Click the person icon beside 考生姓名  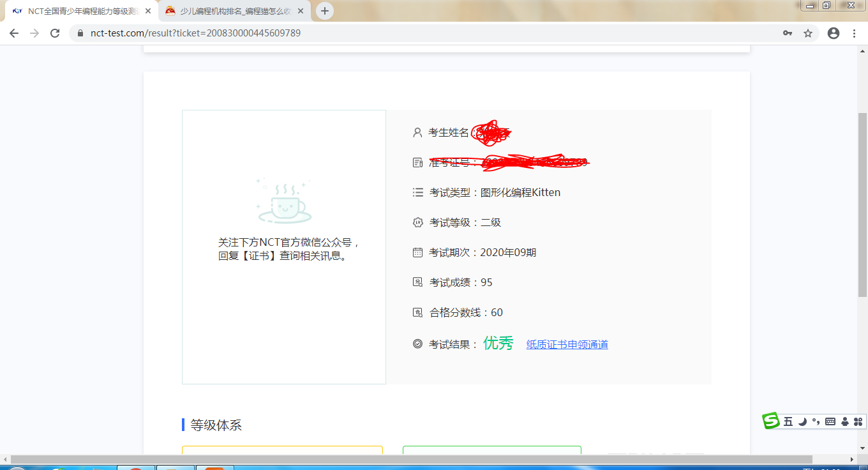click(x=417, y=133)
